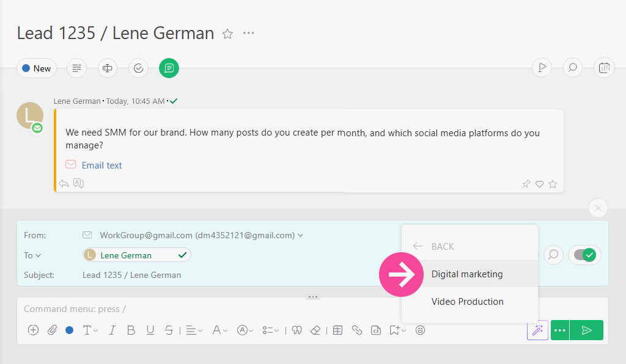626x364 pixels.
Task: Insert a table
Action: coord(337,330)
